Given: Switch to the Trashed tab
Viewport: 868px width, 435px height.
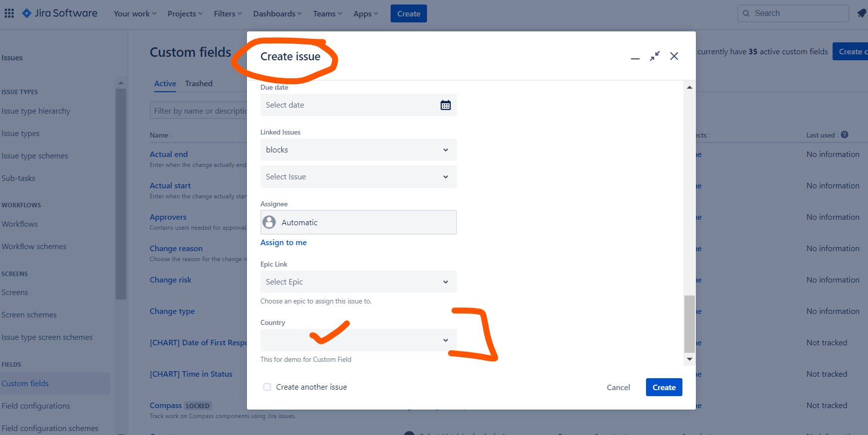Looking at the screenshot, I should point(199,84).
